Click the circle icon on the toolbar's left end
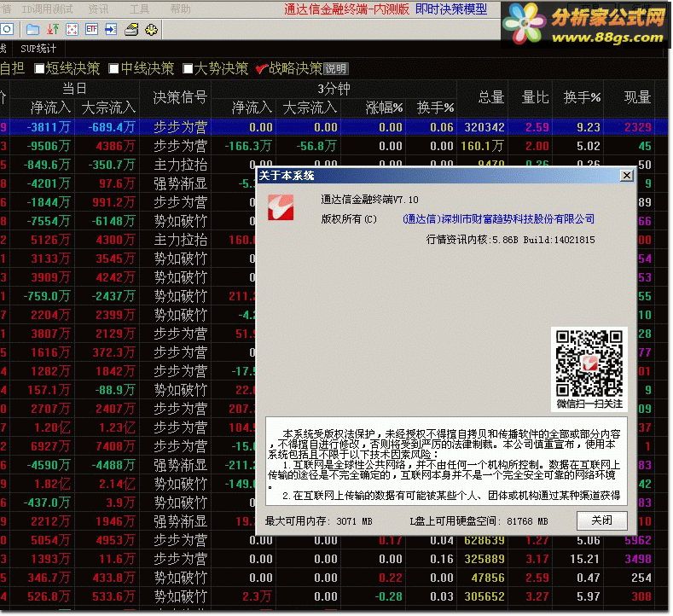This screenshot has height=616, width=673. [7, 30]
